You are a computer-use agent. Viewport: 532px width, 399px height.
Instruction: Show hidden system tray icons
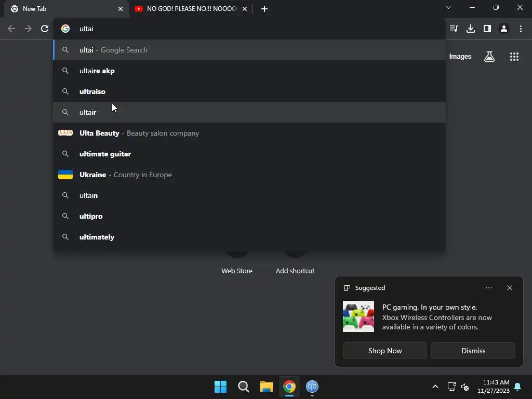tap(435, 387)
